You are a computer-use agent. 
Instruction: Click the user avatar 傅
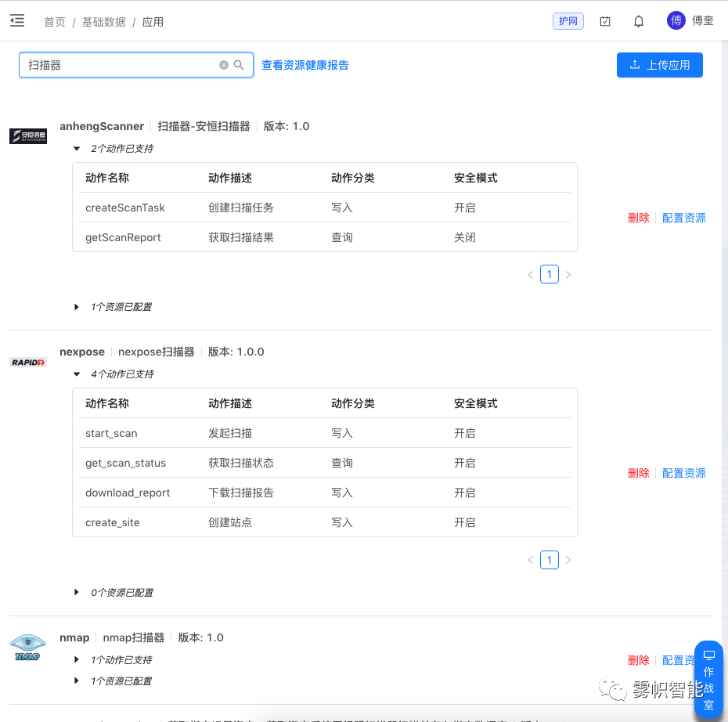tap(676, 21)
